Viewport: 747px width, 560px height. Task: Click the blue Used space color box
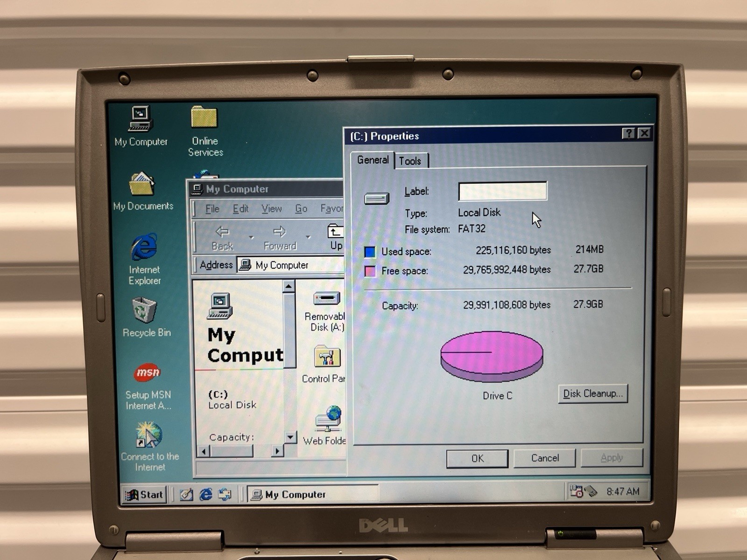369,252
